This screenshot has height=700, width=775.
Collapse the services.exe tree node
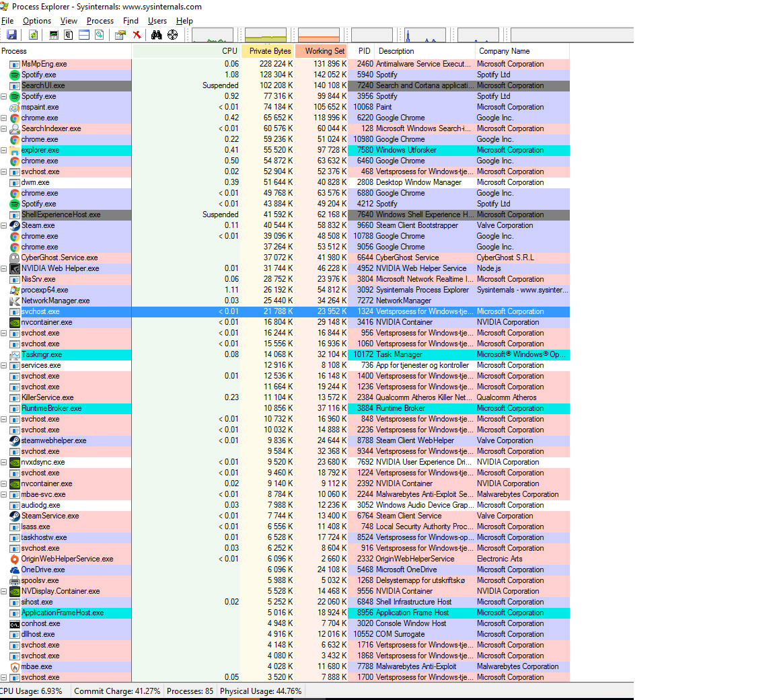[x=4, y=366]
